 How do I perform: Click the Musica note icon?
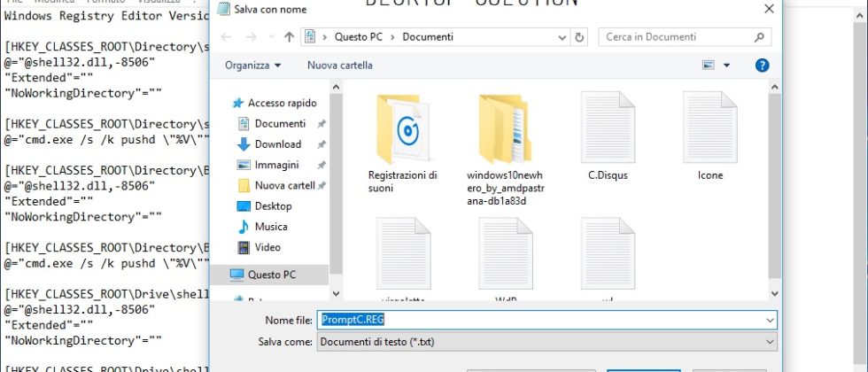point(244,227)
